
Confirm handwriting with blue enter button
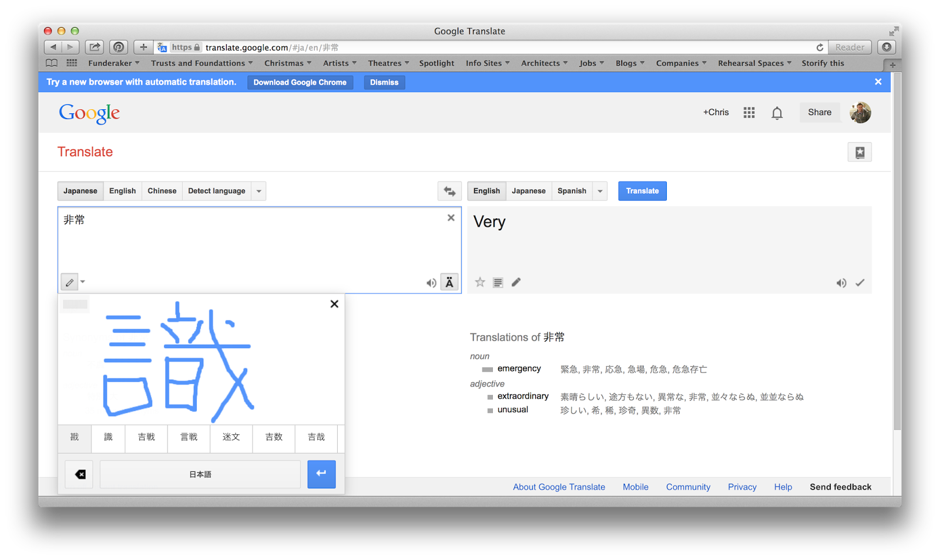pos(321,474)
